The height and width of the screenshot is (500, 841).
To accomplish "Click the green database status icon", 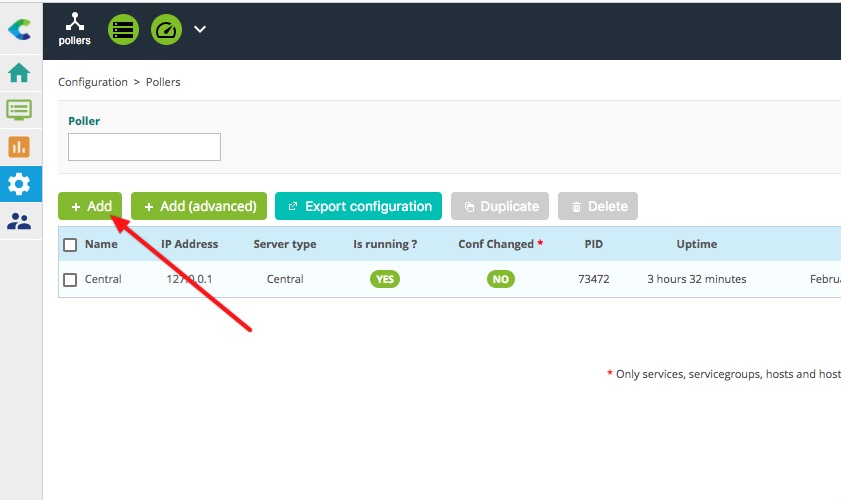I will pos(123,29).
